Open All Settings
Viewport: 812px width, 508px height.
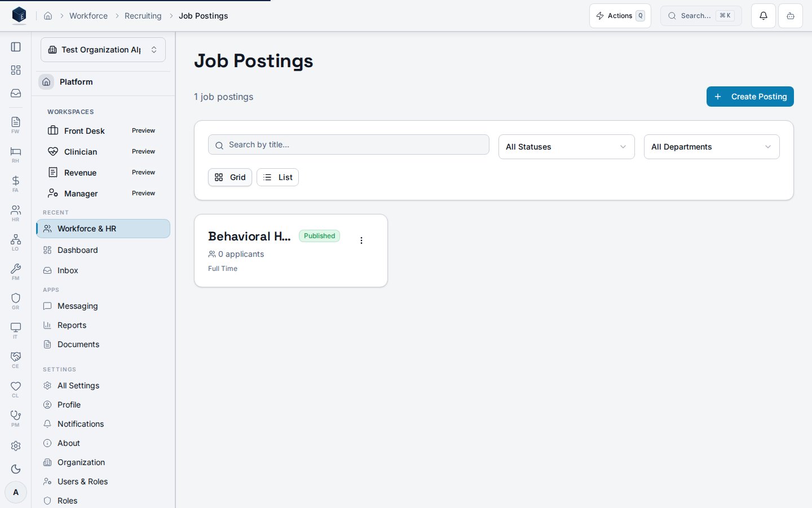click(x=103, y=386)
